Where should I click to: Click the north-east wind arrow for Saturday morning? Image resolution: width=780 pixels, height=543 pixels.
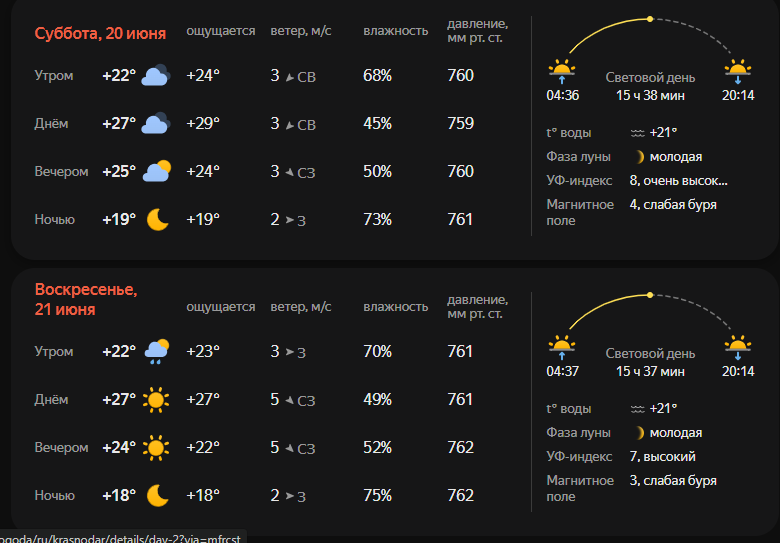[290, 77]
